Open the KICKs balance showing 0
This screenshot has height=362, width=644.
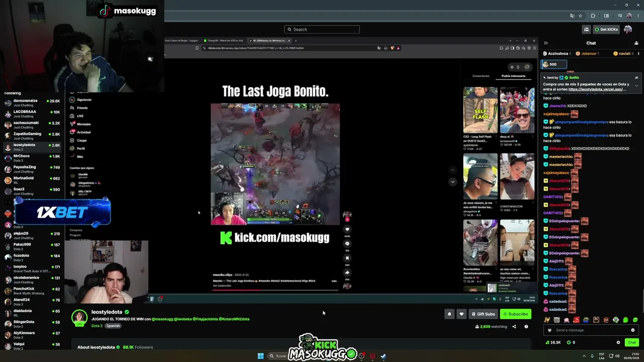[x=571, y=342]
